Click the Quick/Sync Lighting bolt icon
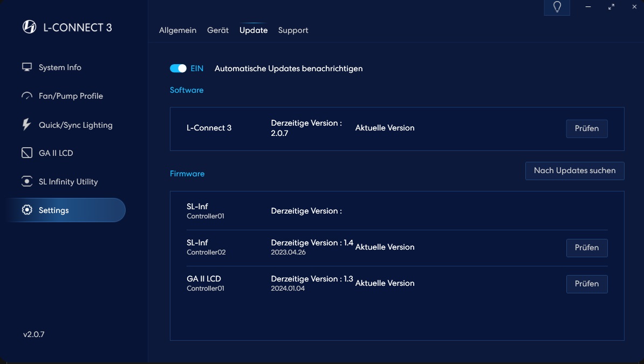 [26, 125]
